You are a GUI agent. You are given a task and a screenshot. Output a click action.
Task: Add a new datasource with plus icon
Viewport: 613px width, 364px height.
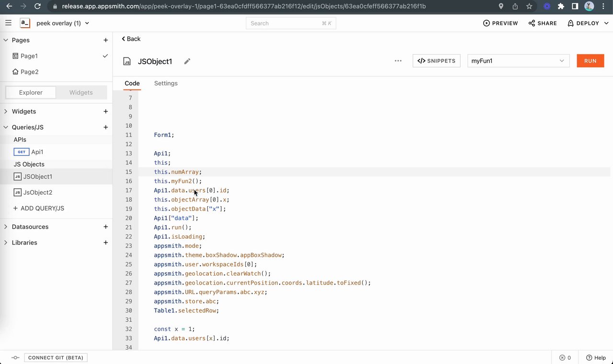(x=106, y=227)
